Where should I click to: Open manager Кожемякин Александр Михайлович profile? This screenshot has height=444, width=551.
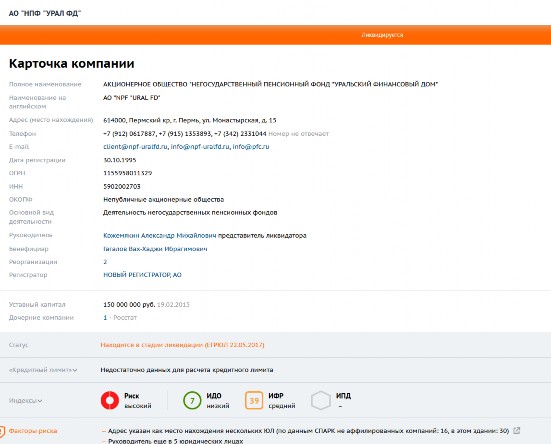(x=160, y=235)
